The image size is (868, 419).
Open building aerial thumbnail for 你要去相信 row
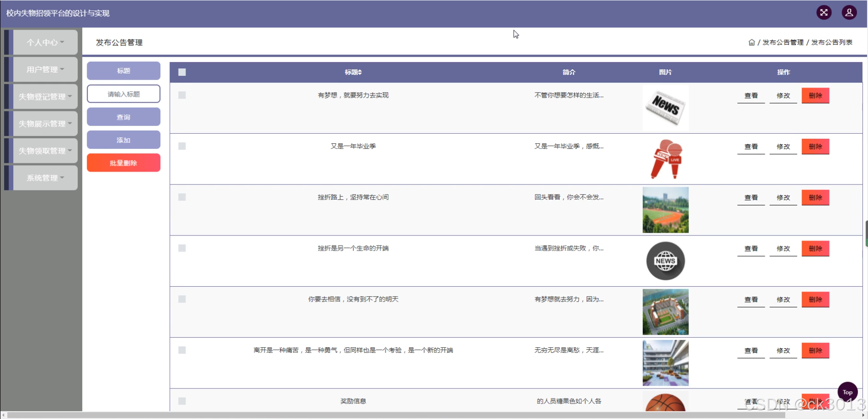tap(666, 312)
